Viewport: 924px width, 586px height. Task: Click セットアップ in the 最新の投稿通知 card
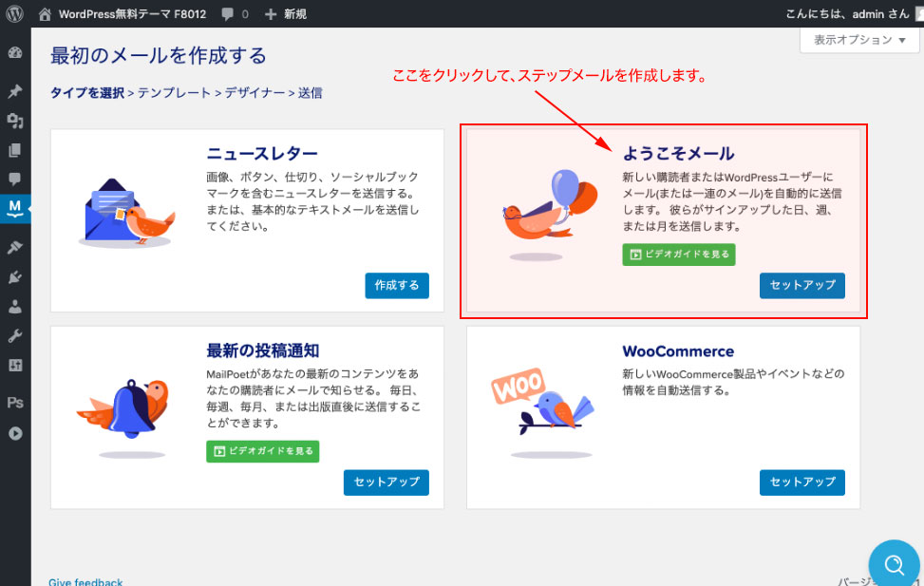point(386,482)
